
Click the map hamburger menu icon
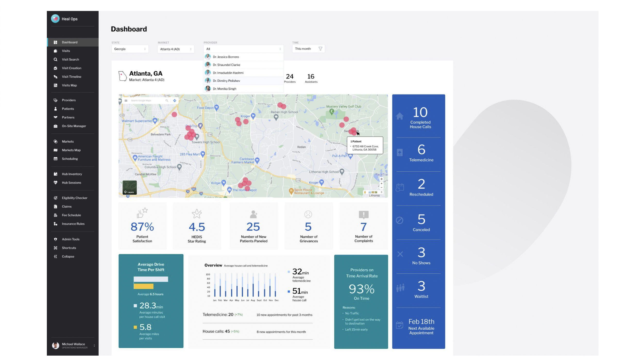tap(126, 101)
